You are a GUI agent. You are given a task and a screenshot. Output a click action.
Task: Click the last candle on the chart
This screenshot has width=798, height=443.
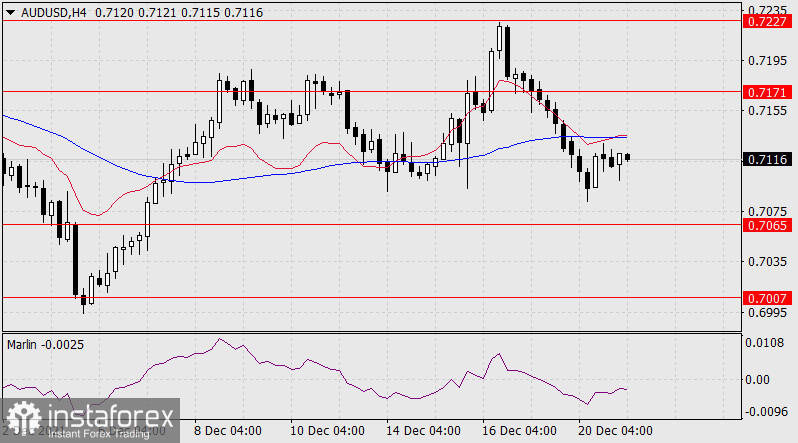click(628, 157)
